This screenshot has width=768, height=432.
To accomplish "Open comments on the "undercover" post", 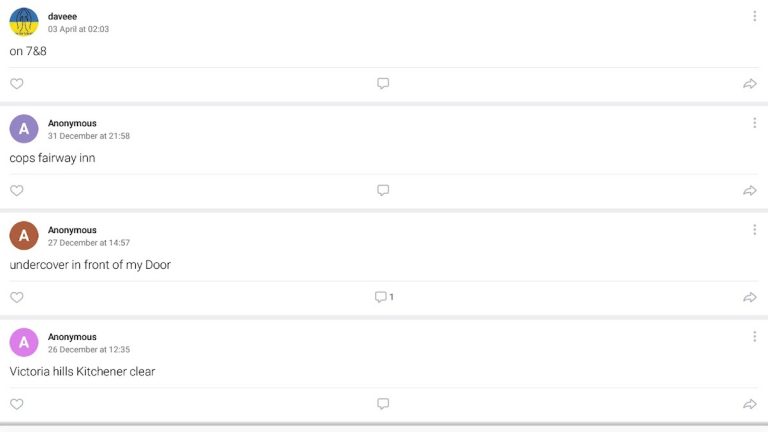I will (x=383, y=297).
